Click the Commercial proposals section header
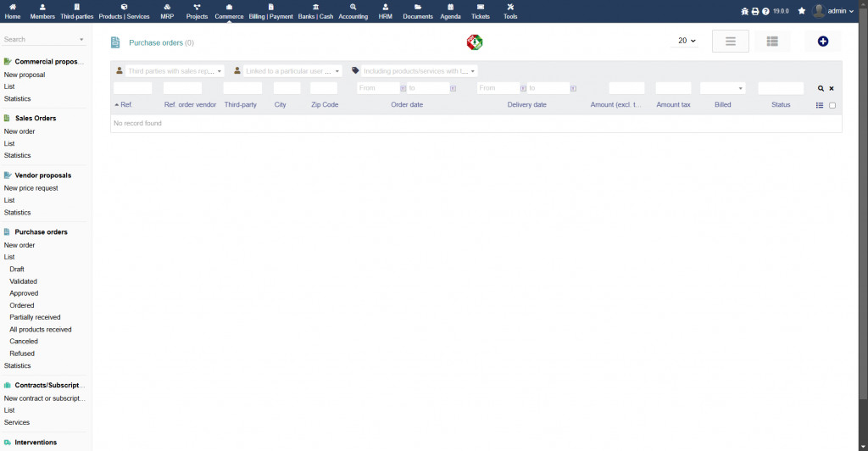Image resolution: width=868 pixels, height=451 pixels. point(48,61)
